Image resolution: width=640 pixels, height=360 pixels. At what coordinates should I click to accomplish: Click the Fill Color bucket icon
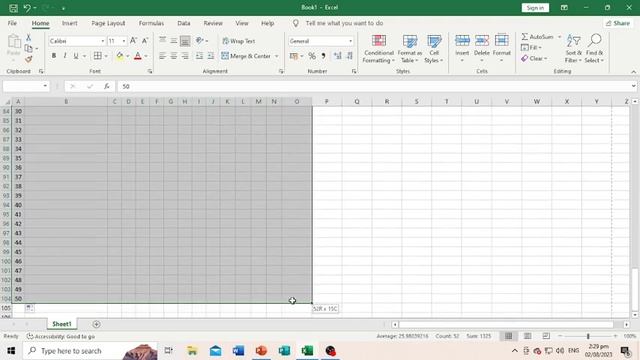click(x=120, y=56)
